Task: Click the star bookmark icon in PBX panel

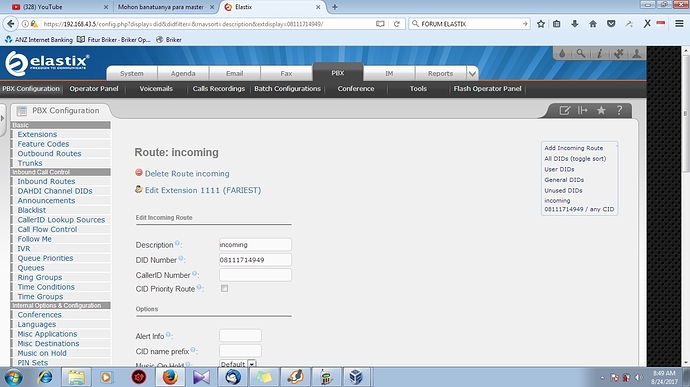Action: (601, 111)
